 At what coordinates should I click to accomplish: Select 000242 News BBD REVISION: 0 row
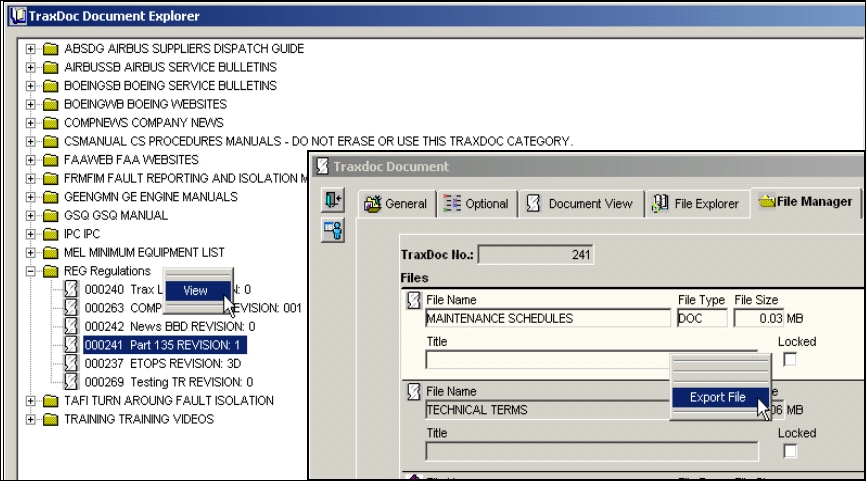click(x=170, y=326)
